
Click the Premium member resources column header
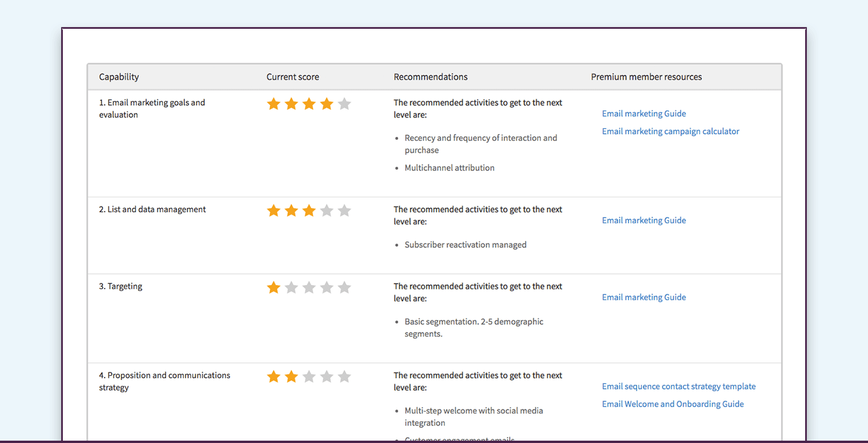pyautogui.click(x=646, y=77)
